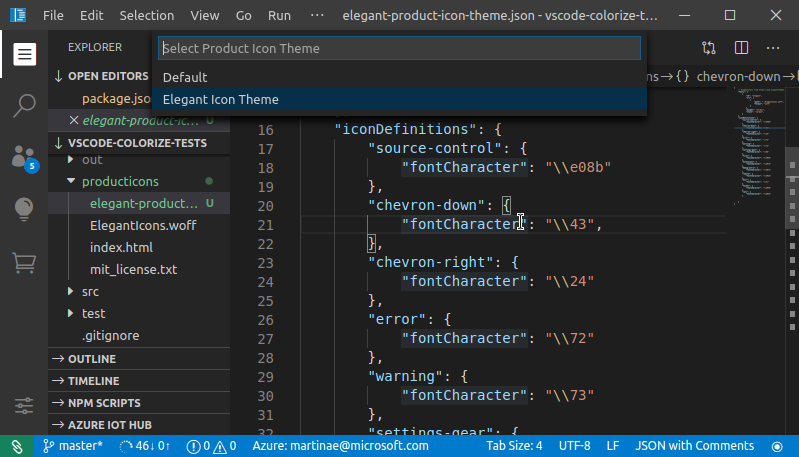Open Manage settings sliders icon
Screen dimensions: 799x457
tap(24, 407)
